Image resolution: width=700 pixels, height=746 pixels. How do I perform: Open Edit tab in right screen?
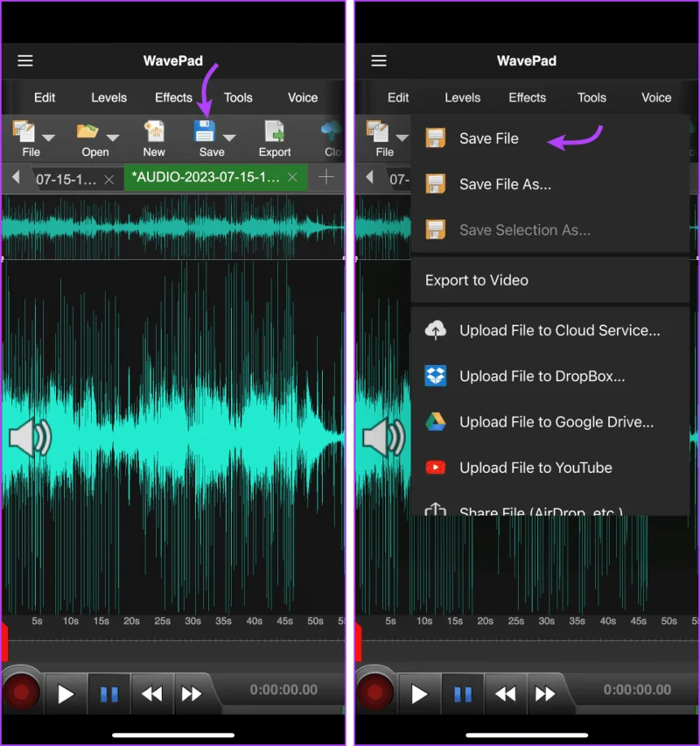coord(398,97)
